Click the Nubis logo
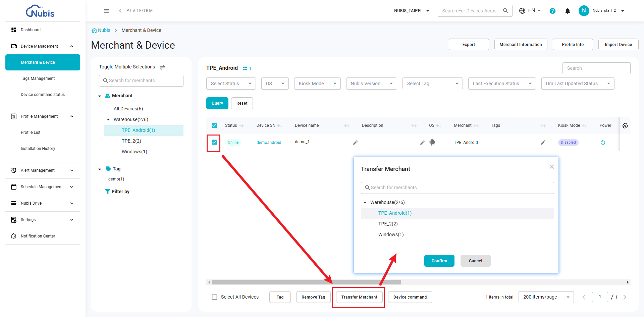This screenshot has height=317, width=644. (x=40, y=11)
